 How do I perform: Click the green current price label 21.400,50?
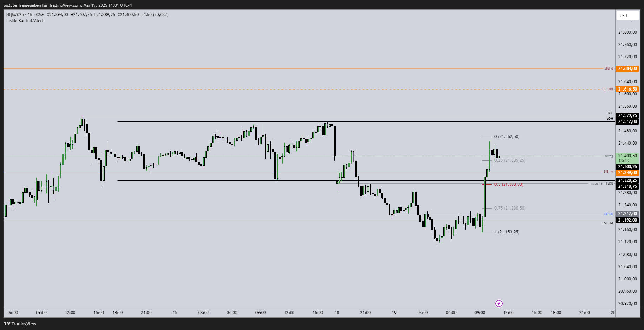627,156
